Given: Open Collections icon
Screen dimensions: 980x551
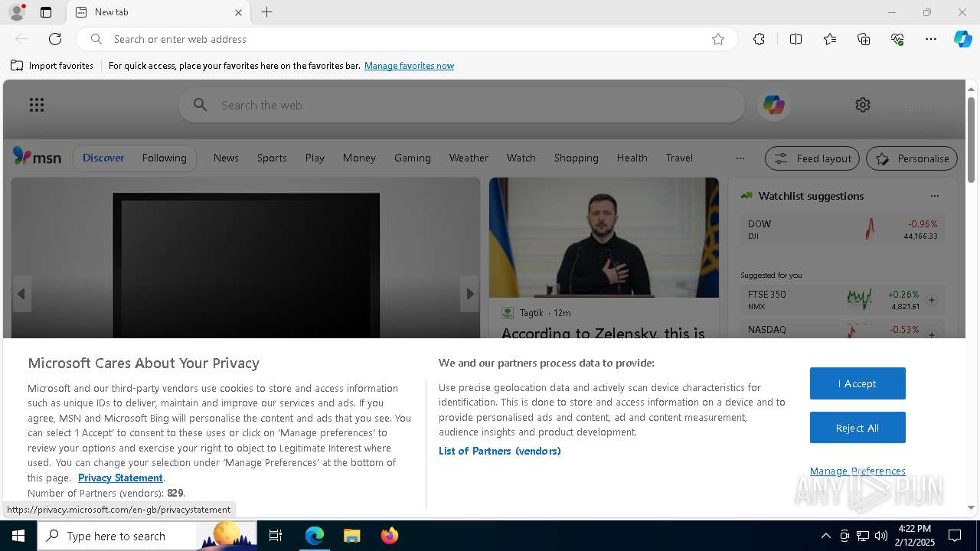Looking at the screenshot, I should (x=864, y=39).
